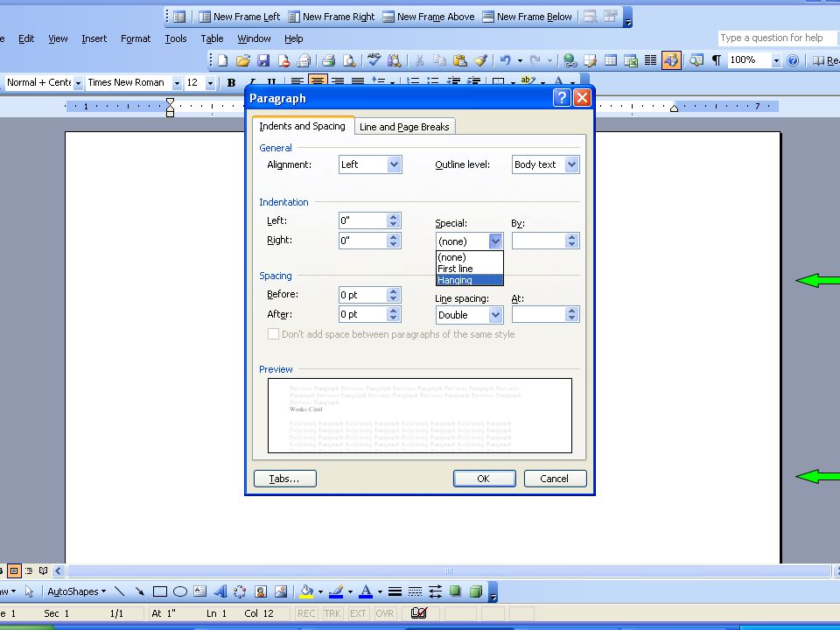The width and height of the screenshot is (840, 630).
Task: Don't add space between paragraphs checkbox
Action: tap(273, 333)
